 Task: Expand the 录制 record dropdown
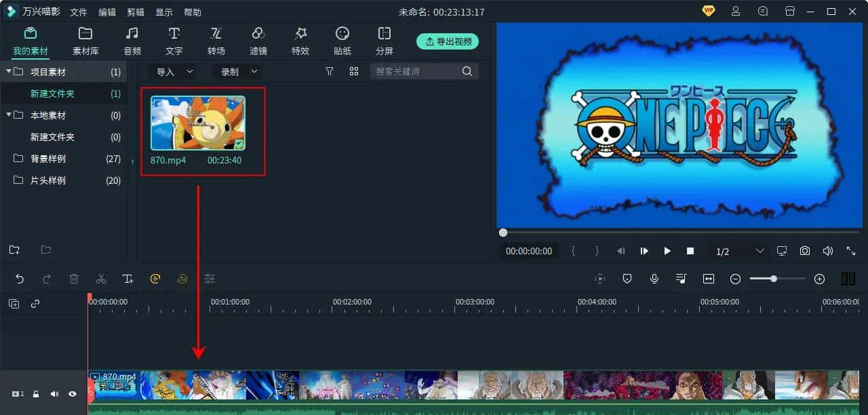click(237, 71)
